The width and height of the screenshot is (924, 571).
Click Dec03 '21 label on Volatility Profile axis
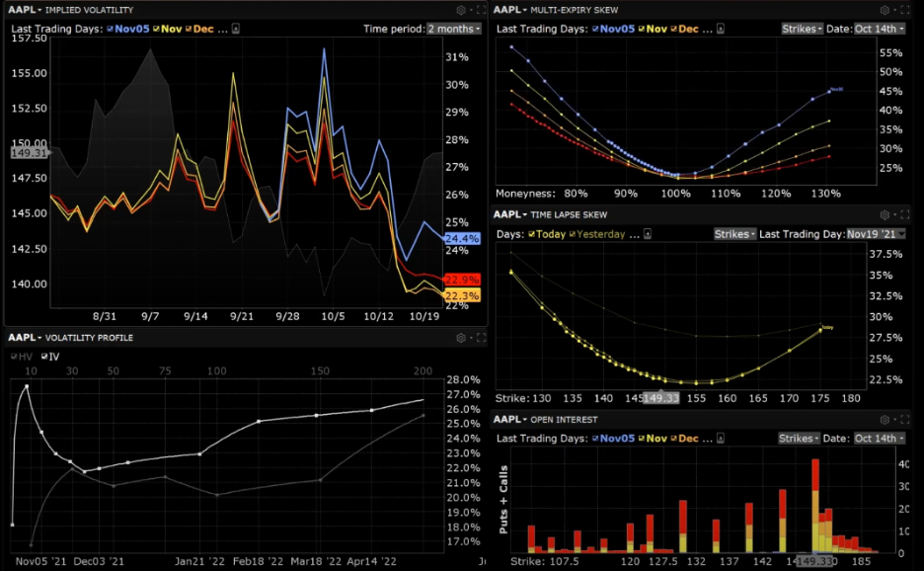point(99,561)
